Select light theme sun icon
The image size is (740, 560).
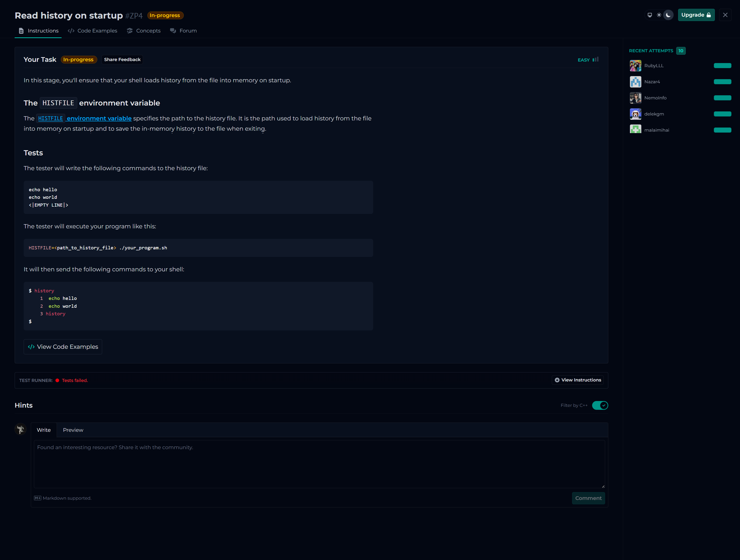pos(659,15)
